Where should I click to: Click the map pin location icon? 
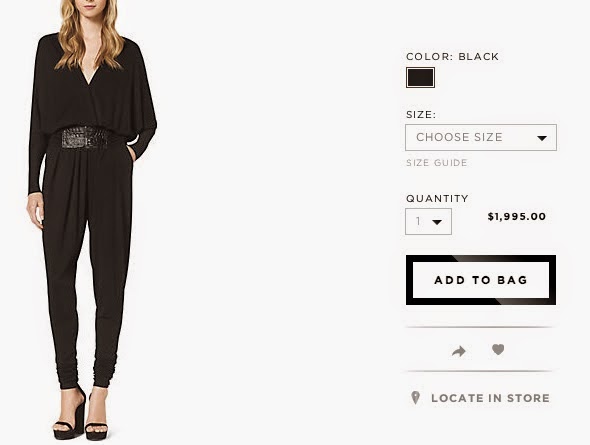[x=415, y=398]
